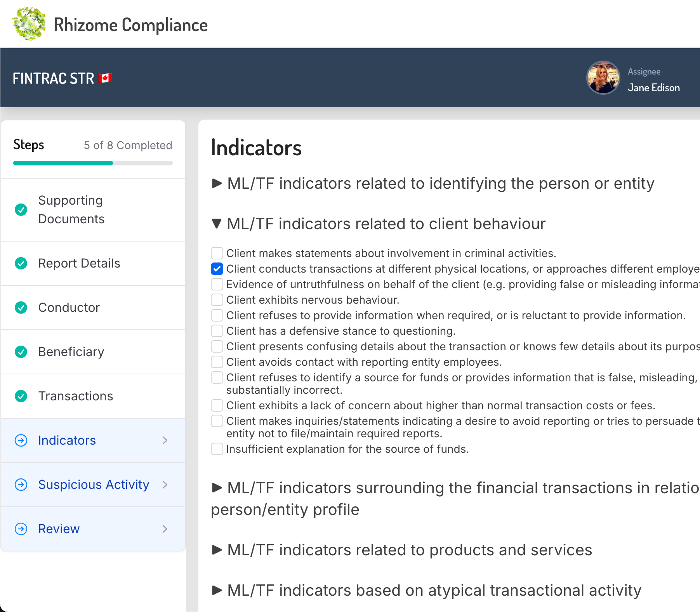Image resolution: width=700 pixels, height=612 pixels.
Task: Open the Suspicious Activity step link
Action: click(94, 485)
